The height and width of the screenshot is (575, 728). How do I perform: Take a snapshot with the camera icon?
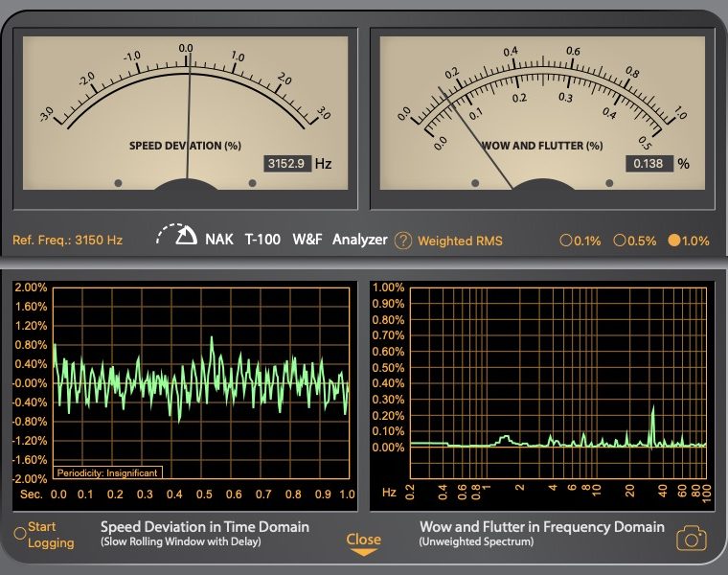point(692,539)
